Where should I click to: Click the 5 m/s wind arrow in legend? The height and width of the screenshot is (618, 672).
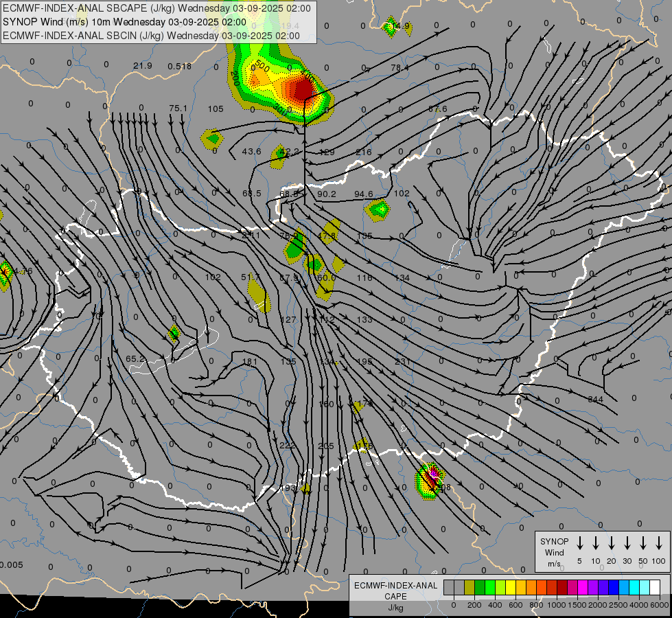579,543
